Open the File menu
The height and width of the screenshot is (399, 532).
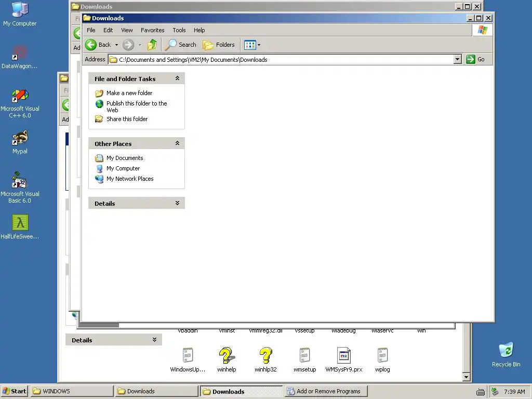pos(91,30)
